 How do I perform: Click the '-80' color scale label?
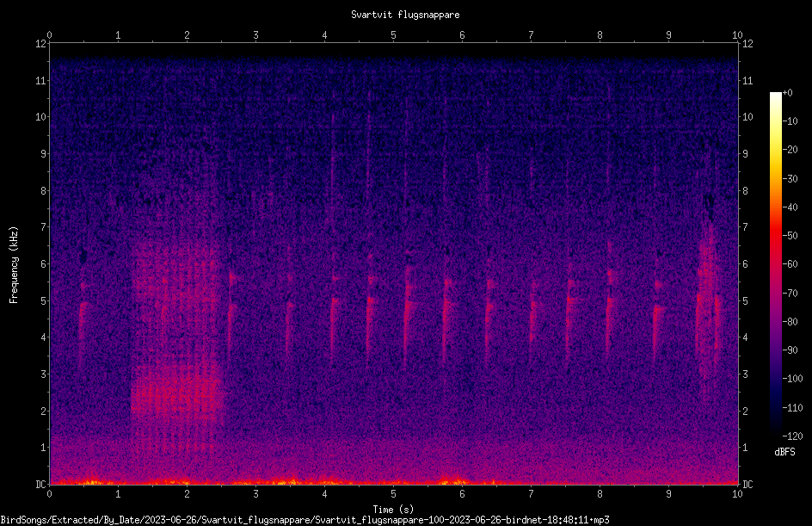[790, 322]
